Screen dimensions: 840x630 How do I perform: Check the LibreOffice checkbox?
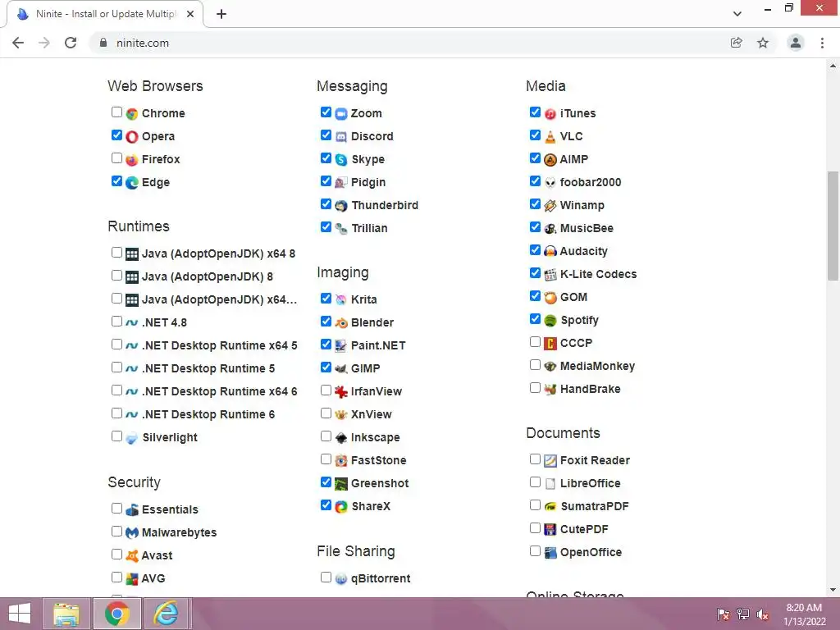point(535,482)
